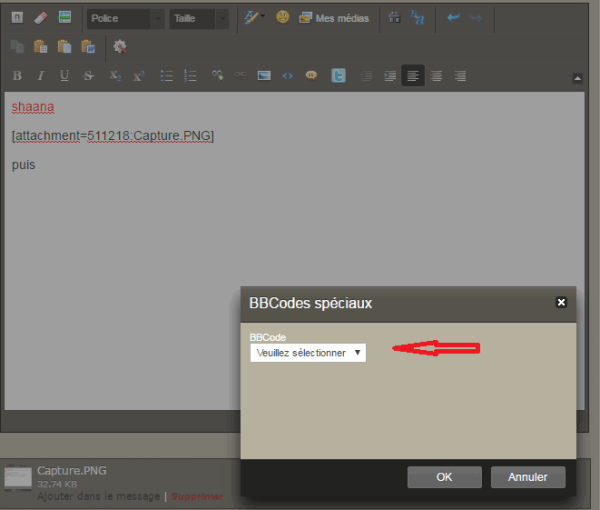Click OK in BBCodes dialog
This screenshot has width=600, height=510.
(444, 477)
